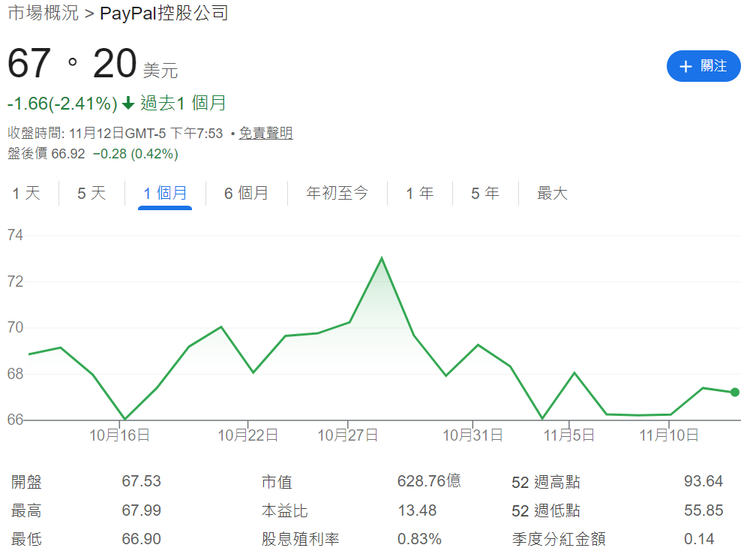The image size is (756, 548).
Task: View the 5 年 stock history
Action: pos(484,193)
